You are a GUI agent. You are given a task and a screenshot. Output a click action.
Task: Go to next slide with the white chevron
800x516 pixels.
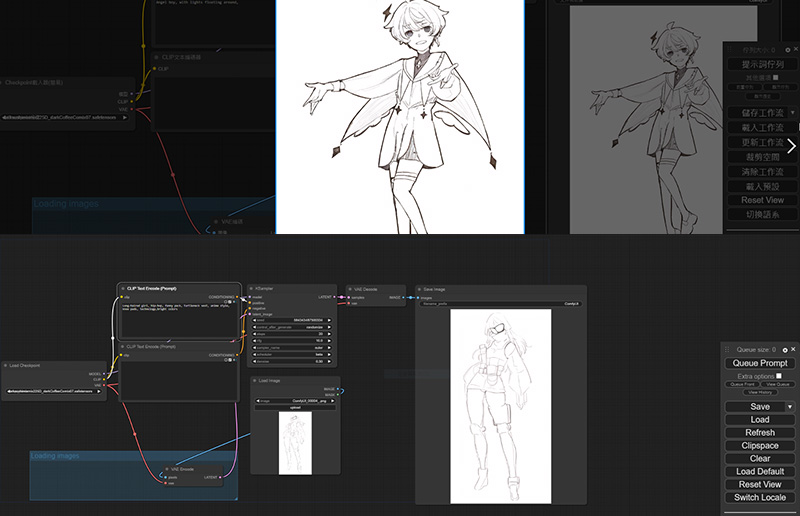click(791, 146)
